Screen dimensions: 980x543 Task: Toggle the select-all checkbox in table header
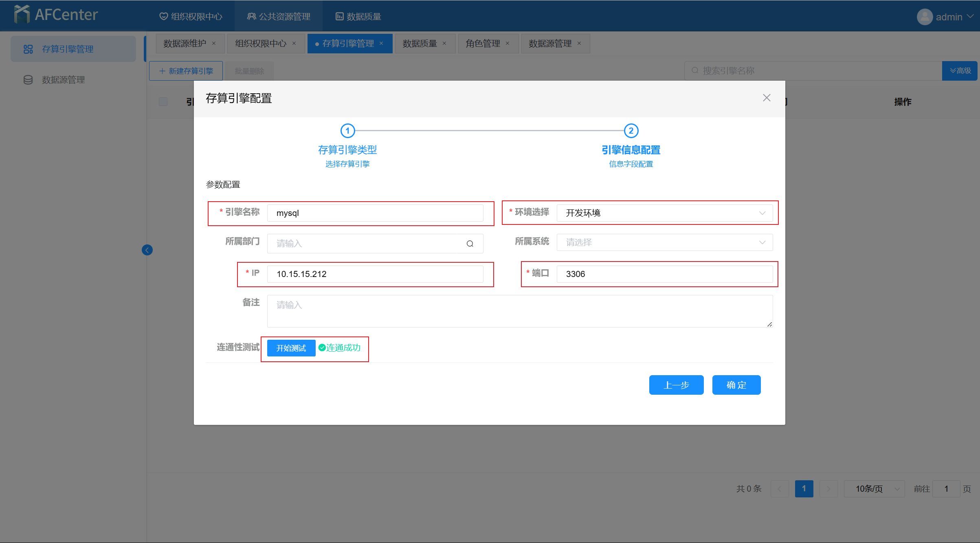(x=163, y=101)
